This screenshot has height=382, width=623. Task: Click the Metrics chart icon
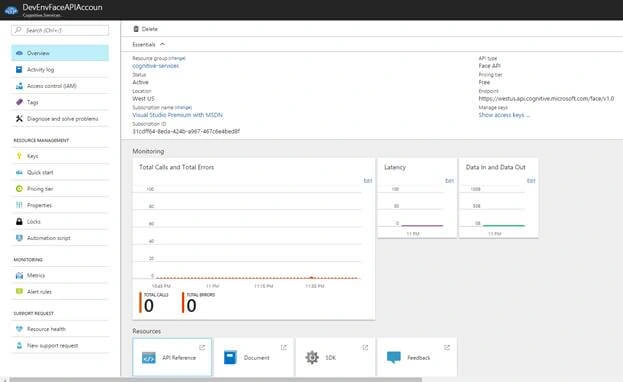19,275
